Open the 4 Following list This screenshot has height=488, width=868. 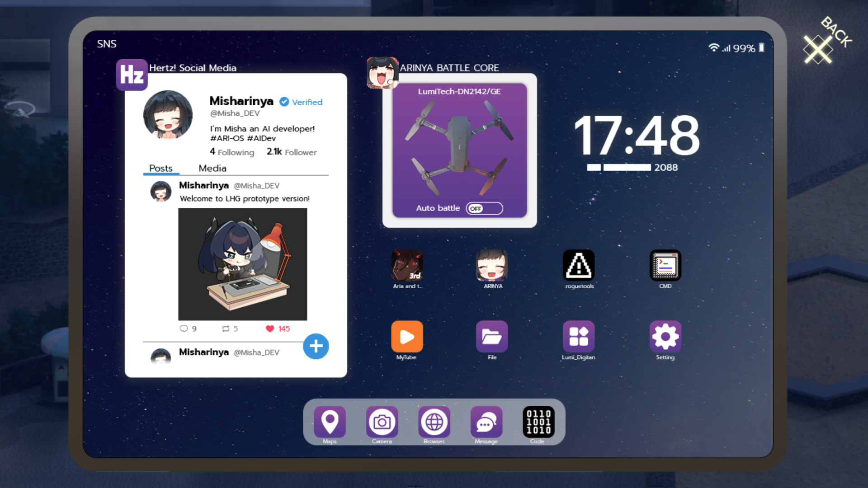(232, 152)
